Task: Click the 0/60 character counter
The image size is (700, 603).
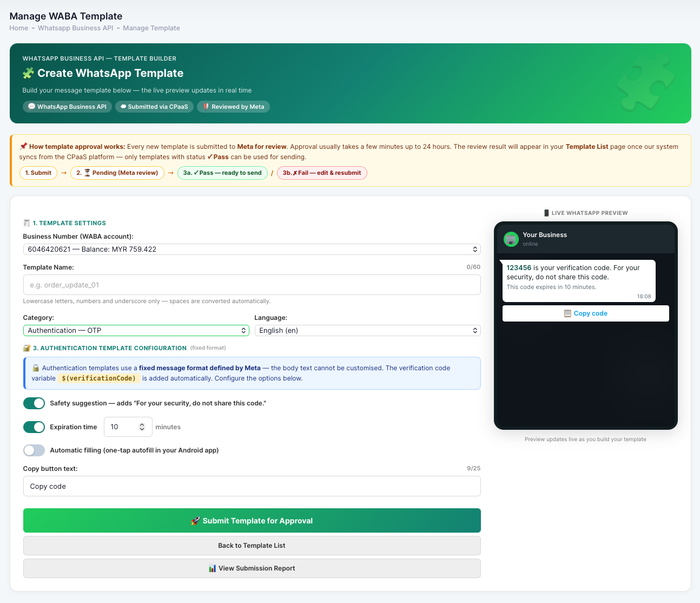Action: (x=473, y=267)
